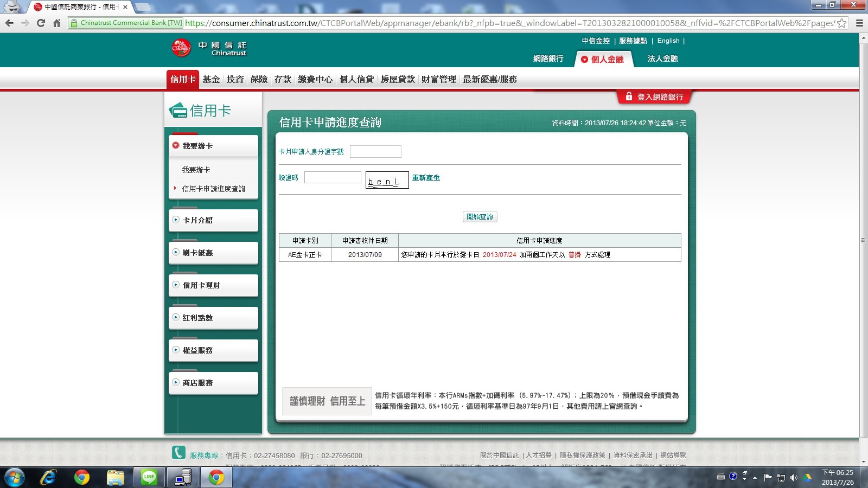
Task: Click the credit card icon beside 信用卡 heading
Action: pos(178,111)
